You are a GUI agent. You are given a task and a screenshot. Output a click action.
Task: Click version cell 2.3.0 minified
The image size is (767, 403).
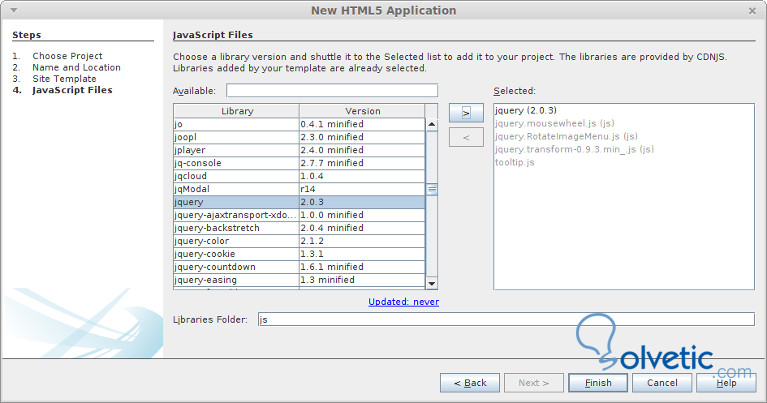click(362, 137)
